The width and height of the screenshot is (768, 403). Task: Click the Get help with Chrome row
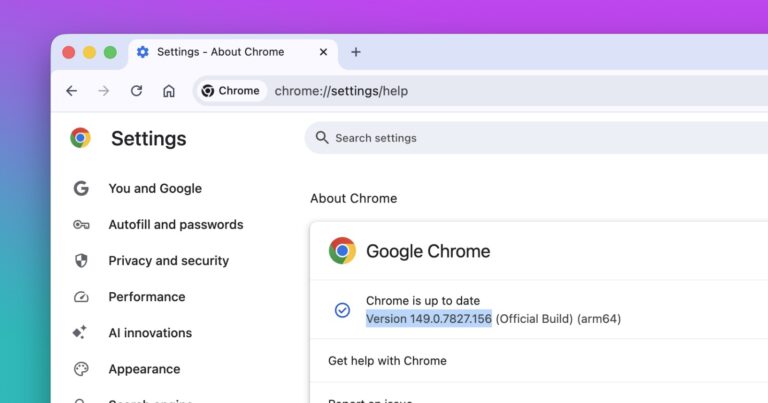coord(539,361)
